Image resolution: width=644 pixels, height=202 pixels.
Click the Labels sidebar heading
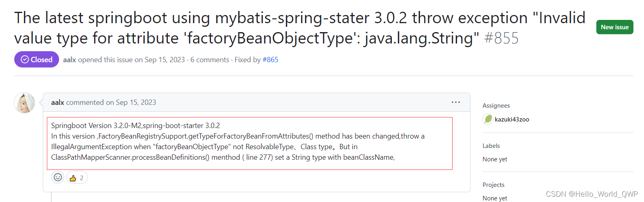[x=491, y=146]
